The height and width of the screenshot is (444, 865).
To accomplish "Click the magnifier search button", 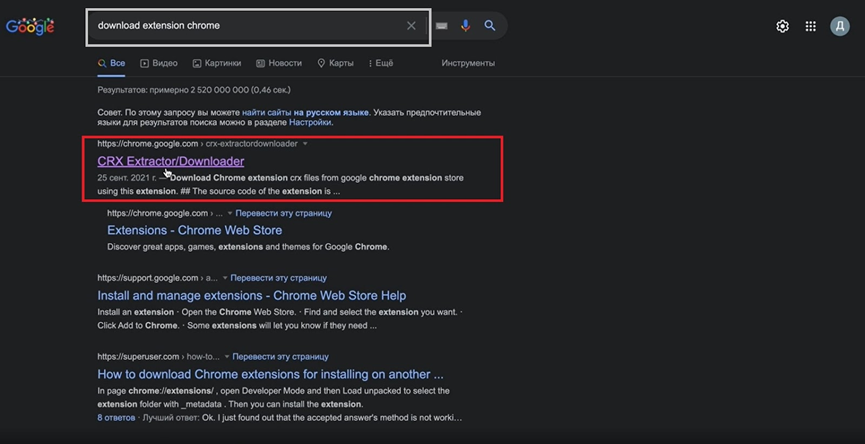I will pos(490,25).
